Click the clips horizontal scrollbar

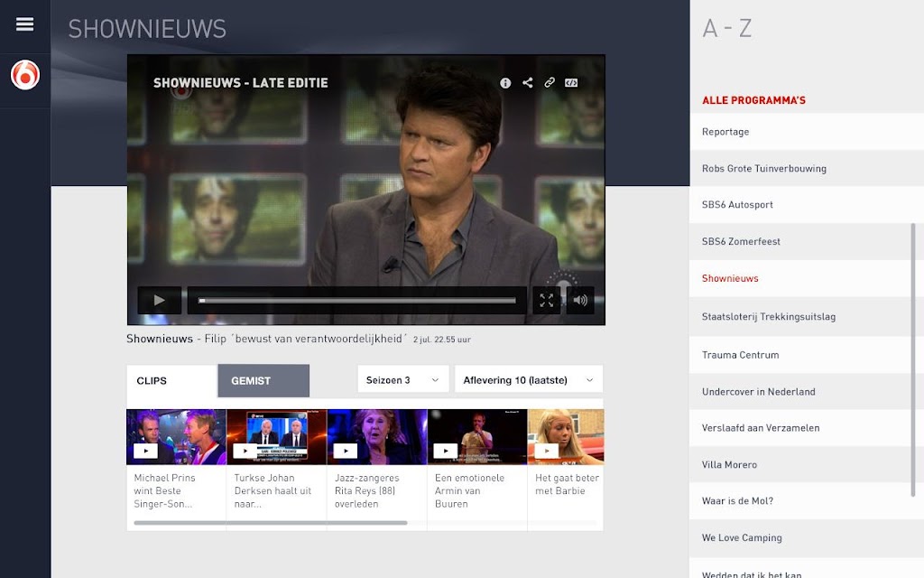coord(271,523)
